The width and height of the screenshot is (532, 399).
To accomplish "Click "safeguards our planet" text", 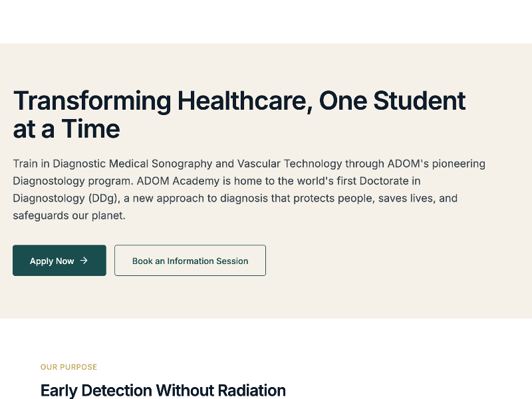I will [69, 215].
